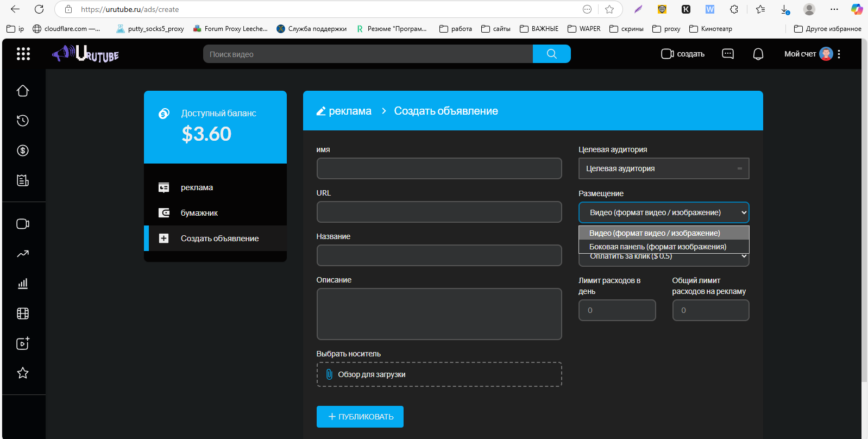
Task: Open notifications bell icon
Action: click(758, 54)
